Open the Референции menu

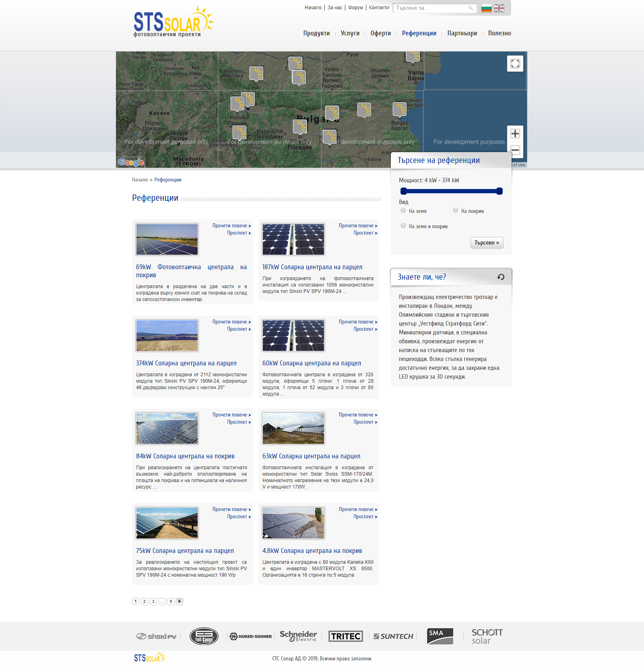pos(419,33)
